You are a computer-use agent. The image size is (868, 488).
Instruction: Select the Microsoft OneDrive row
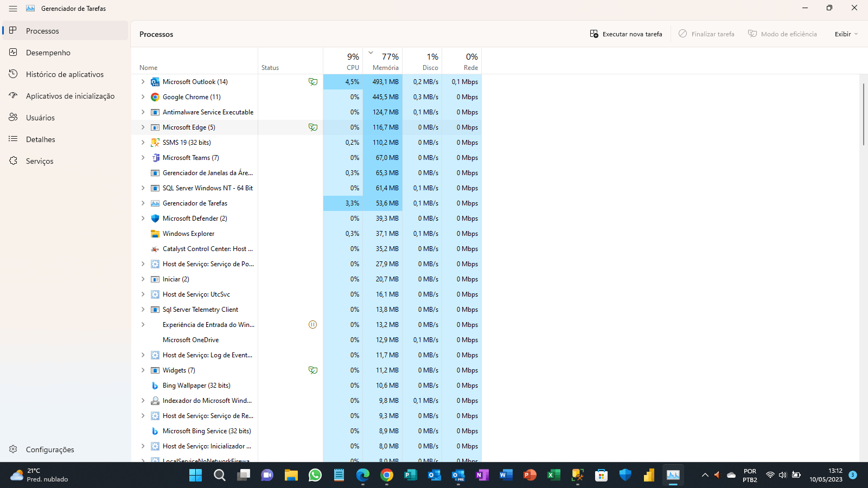pos(306,340)
